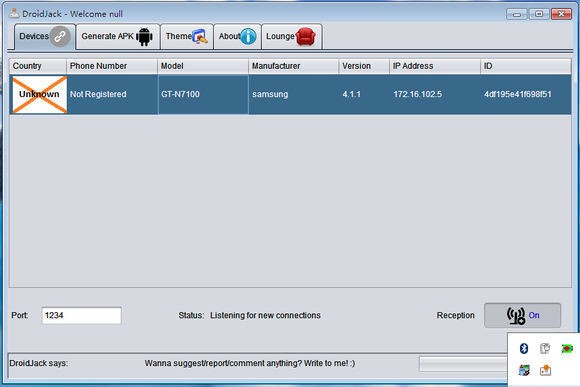Click the blue info icon on About
The width and height of the screenshot is (580, 387).
click(x=248, y=37)
